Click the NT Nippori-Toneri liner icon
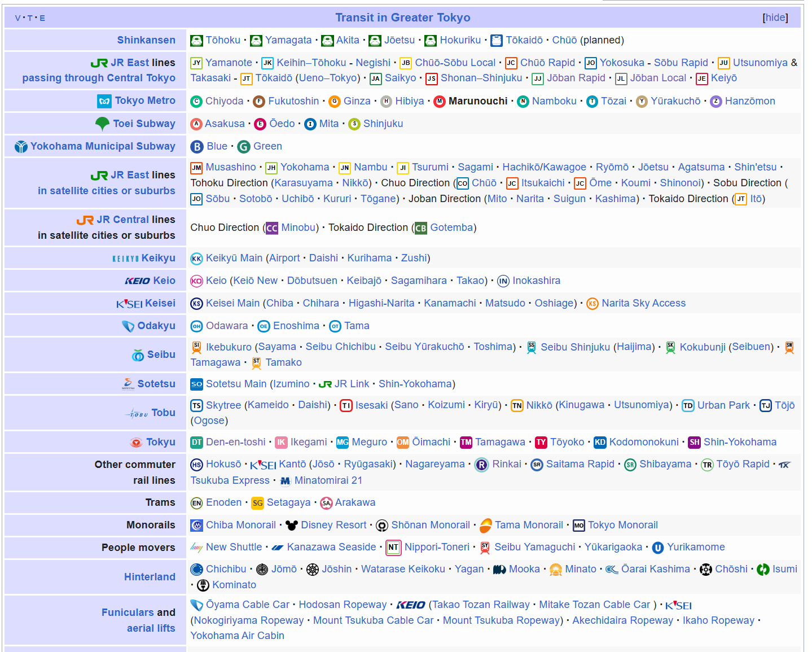This screenshot has height=652, width=812. 393,548
